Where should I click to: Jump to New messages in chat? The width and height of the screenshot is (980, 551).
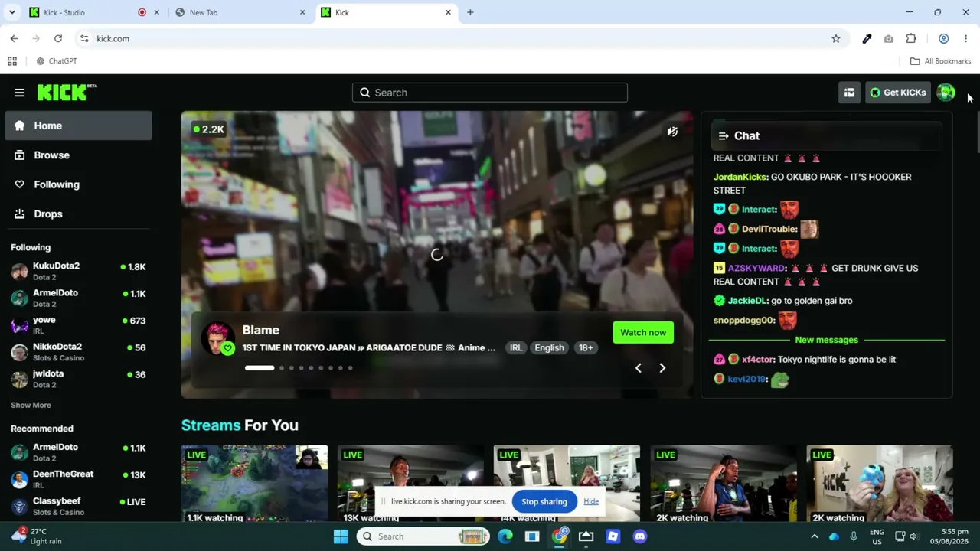pyautogui.click(x=826, y=340)
